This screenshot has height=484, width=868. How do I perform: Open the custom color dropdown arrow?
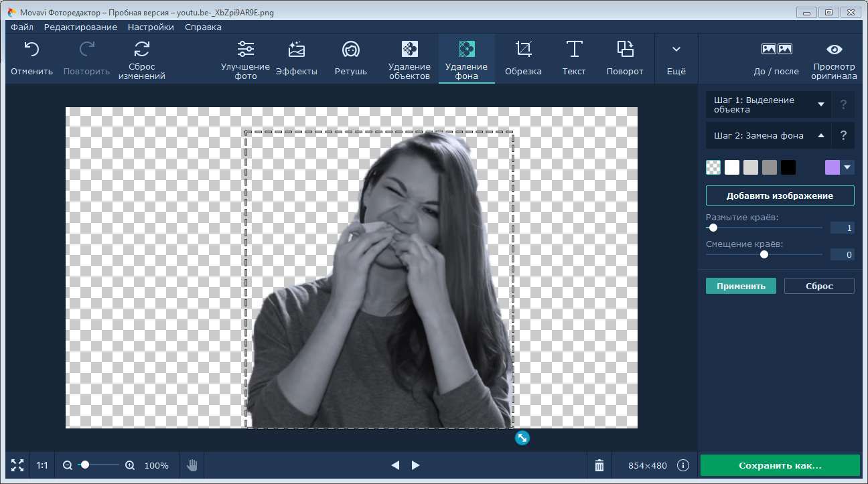pyautogui.click(x=848, y=167)
